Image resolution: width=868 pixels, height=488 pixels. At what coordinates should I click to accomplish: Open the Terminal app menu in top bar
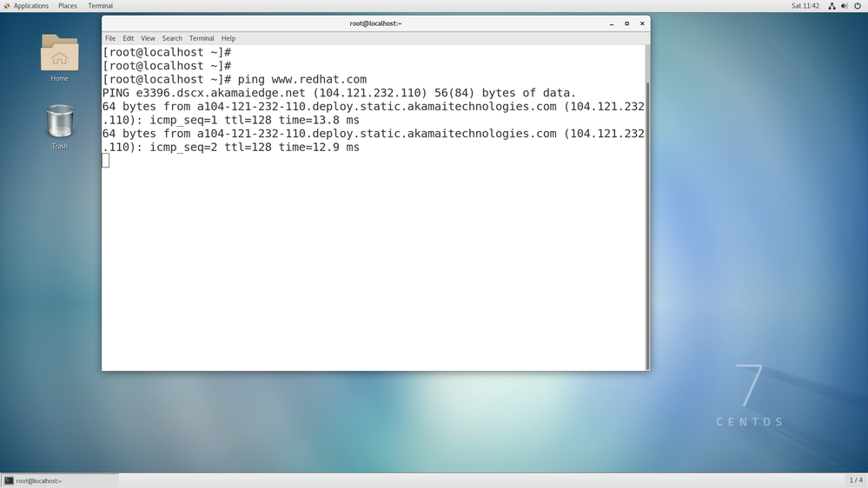point(100,6)
